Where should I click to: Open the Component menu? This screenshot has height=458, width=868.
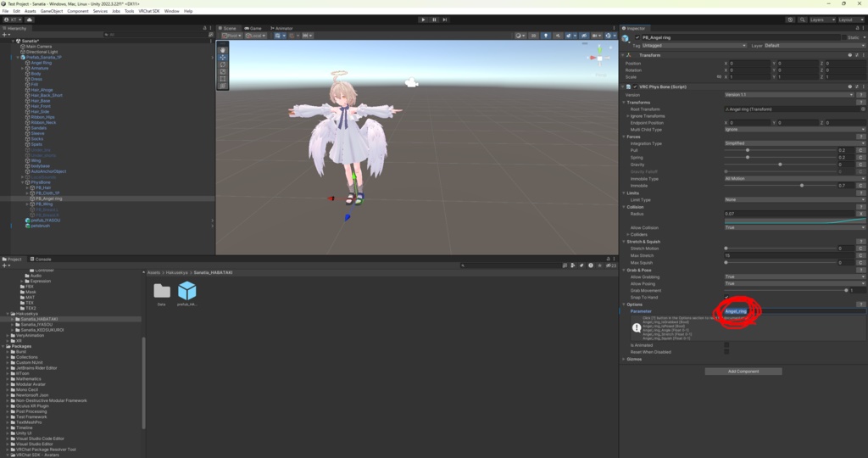pos(77,11)
